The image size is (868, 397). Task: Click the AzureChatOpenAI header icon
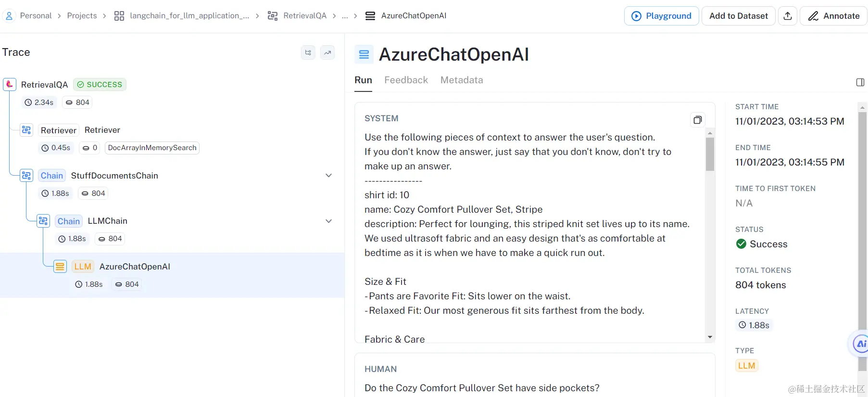click(x=364, y=54)
